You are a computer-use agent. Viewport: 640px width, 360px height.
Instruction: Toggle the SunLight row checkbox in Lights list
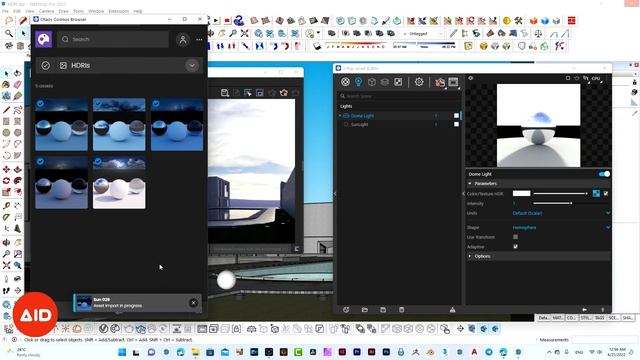click(x=456, y=124)
